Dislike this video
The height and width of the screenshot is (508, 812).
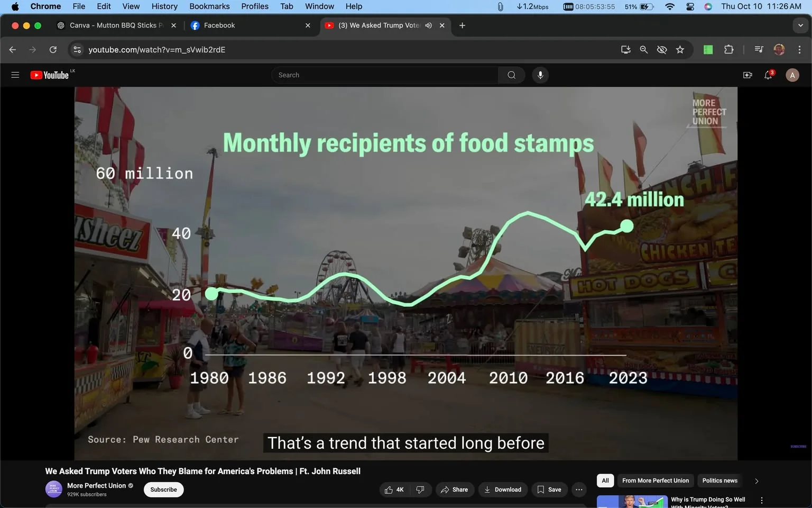coord(420,490)
